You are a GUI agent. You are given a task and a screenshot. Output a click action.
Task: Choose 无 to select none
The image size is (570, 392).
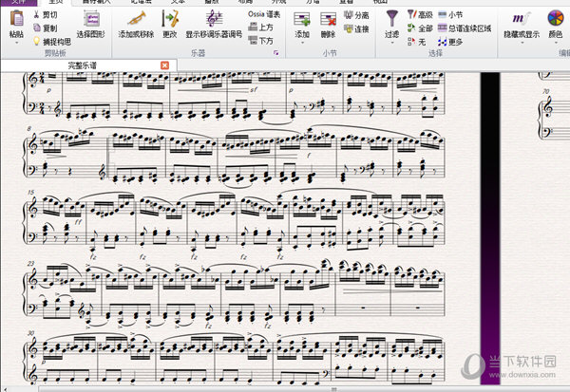[417, 42]
